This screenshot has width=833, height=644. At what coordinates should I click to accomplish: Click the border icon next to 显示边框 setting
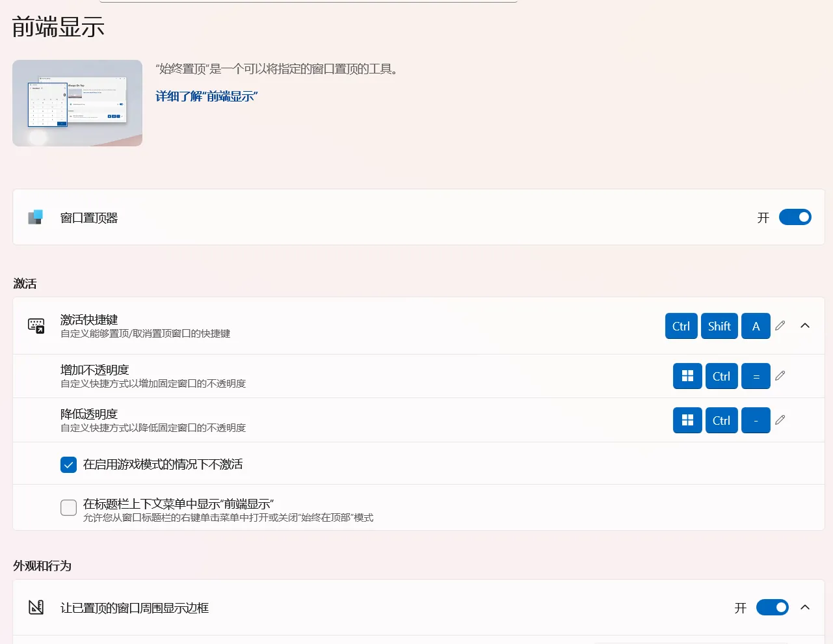coord(35,608)
